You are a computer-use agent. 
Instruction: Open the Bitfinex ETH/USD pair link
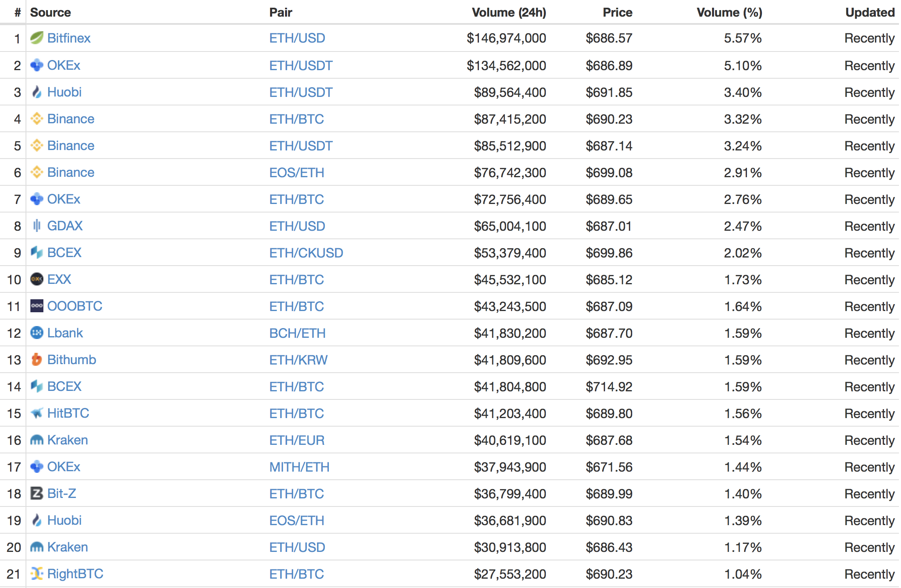pyautogui.click(x=297, y=38)
